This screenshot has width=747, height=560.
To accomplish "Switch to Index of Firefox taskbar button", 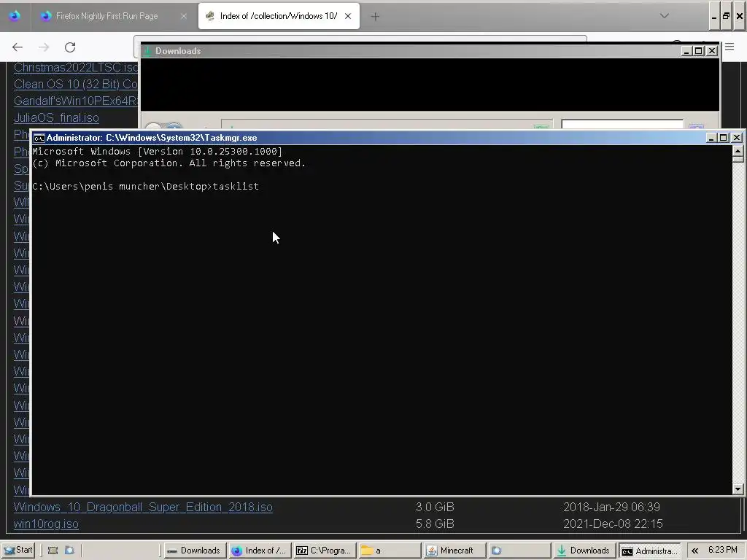I will (x=259, y=551).
